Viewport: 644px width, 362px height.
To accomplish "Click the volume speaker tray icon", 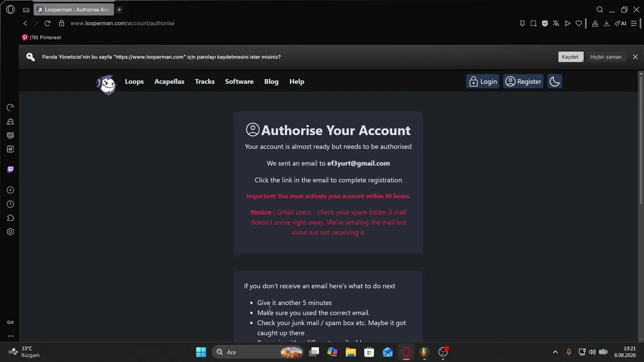I will [592, 352].
